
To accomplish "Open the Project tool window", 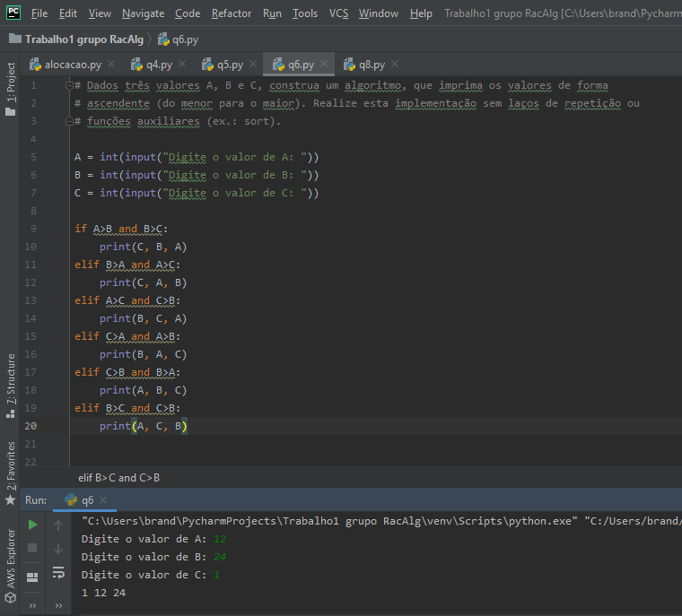I will click(x=11, y=89).
